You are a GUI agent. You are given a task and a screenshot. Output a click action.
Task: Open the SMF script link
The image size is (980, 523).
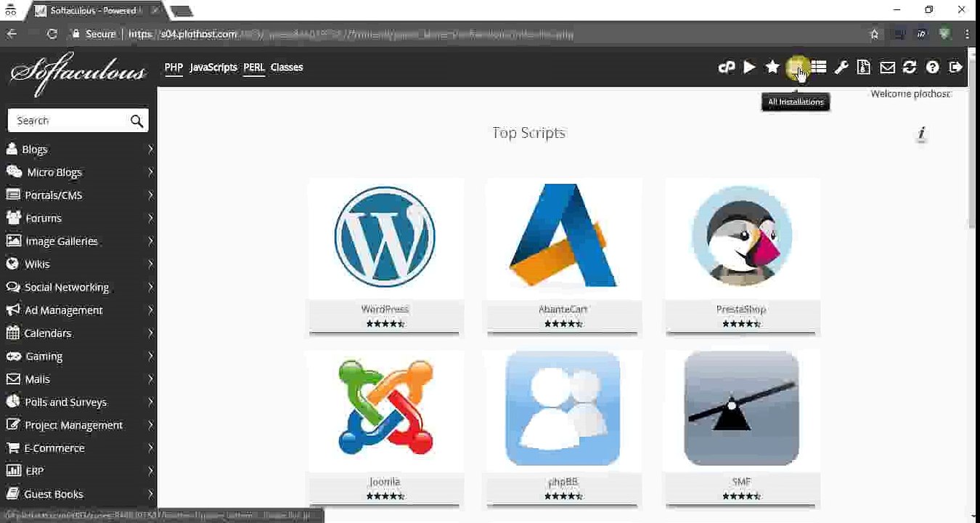[742, 482]
